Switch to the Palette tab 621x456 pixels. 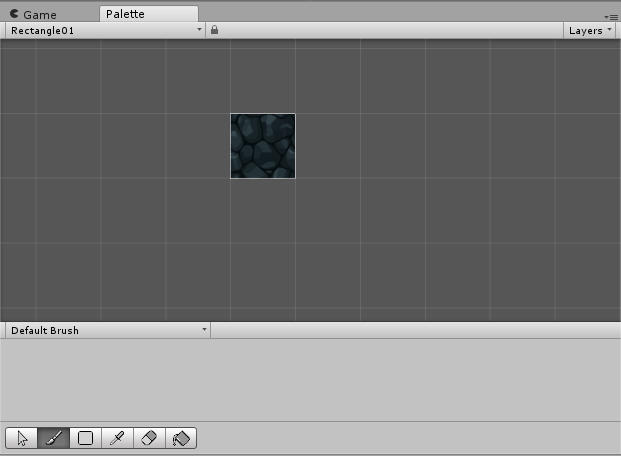[149, 14]
